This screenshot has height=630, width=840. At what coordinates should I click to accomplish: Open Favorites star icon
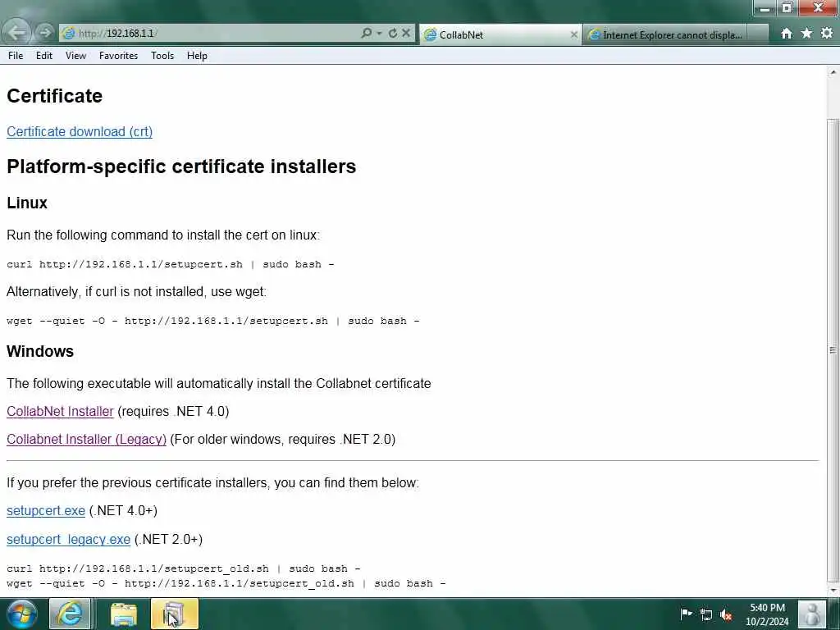806,33
